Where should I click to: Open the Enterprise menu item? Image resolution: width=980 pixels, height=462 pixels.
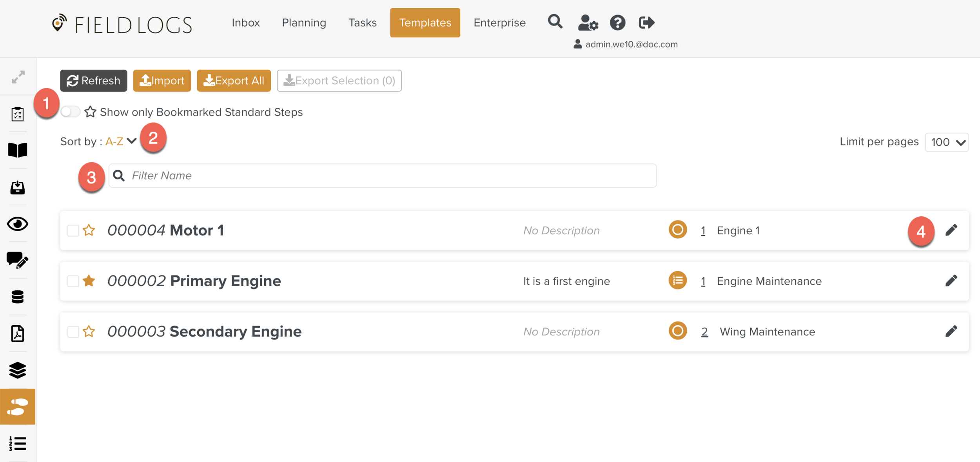coord(499,23)
